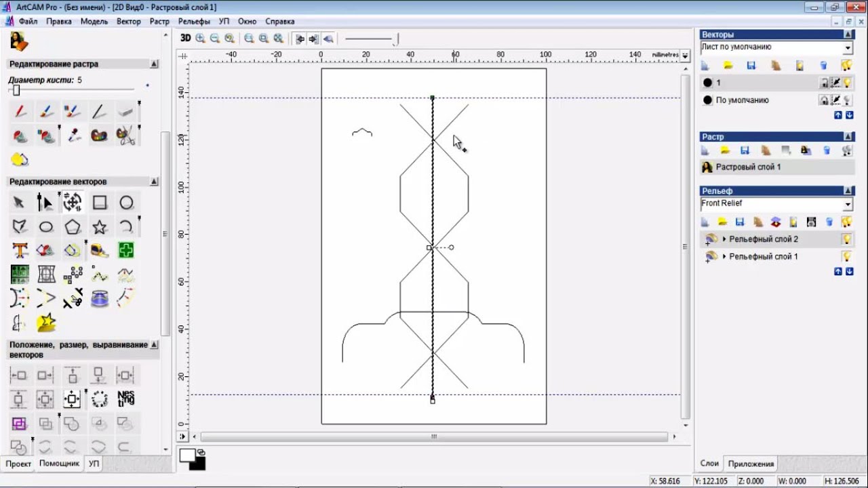Image resolution: width=868 pixels, height=488 pixels.
Task: Save vector layer with disk icon
Action: point(751,66)
